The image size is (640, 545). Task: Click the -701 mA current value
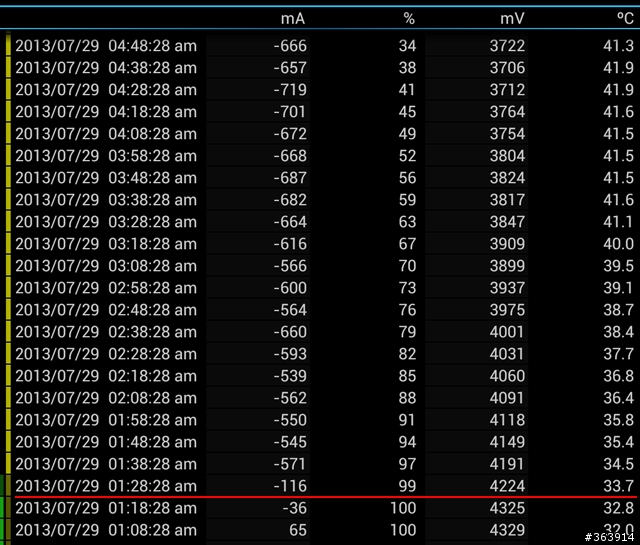[x=290, y=112]
